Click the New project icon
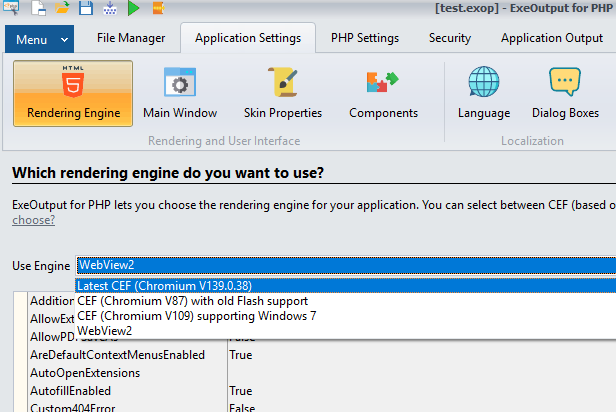Image resolution: width=616 pixels, height=412 pixels. point(39,9)
